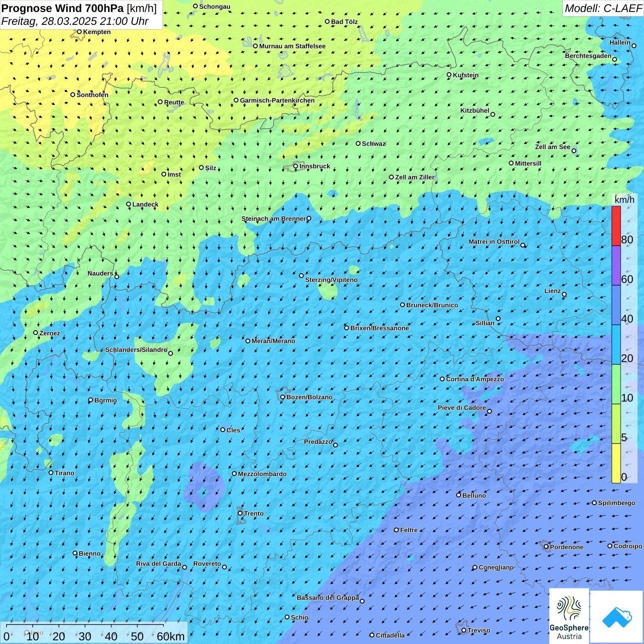The height and width of the screenshot is (644, 644).
Task: Click the 'Kufstein' label
Action: click(x=466, y=75)
